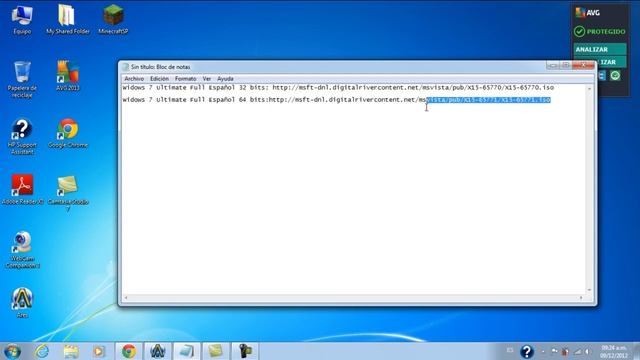Viewport: 640px width, 360px height.
Task: Click the green round icon in AVG gadget
Action: (x=615, y=75)
